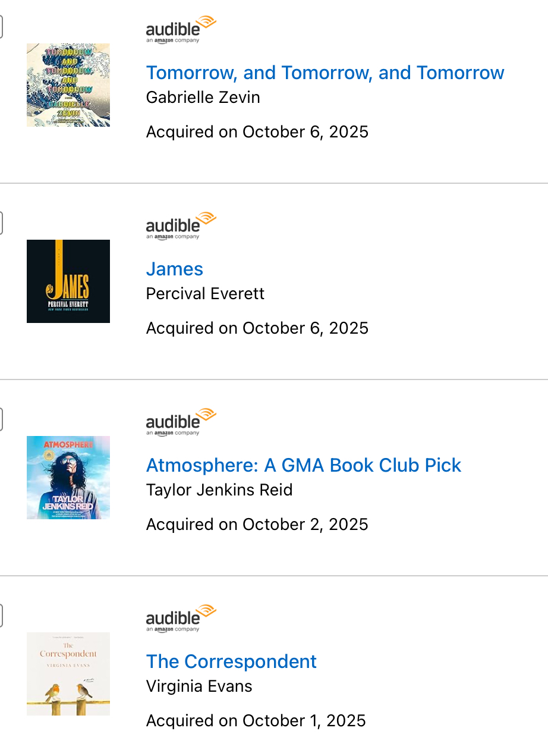
Task: Check the box beside the Atmosphere audiobook
Action: (1, 420)
